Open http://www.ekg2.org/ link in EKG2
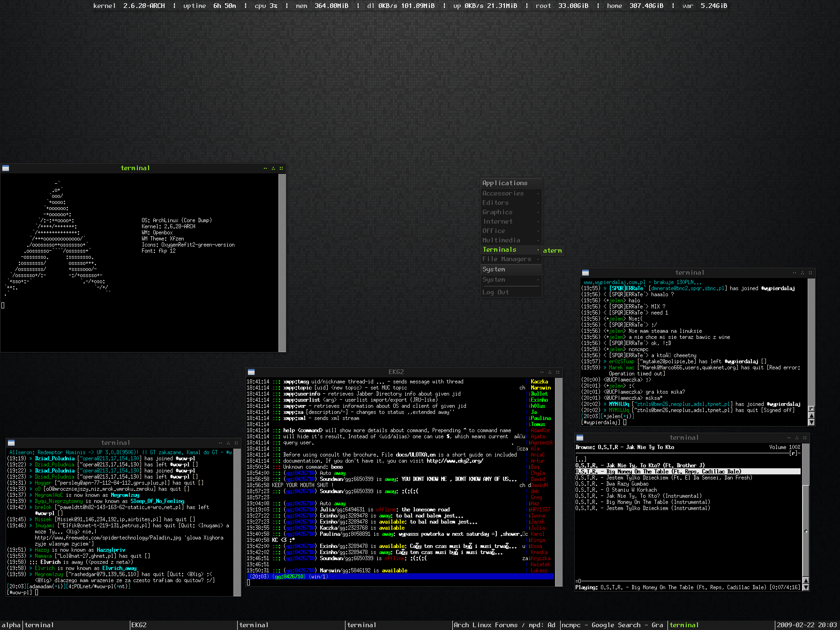 point(455,461)
